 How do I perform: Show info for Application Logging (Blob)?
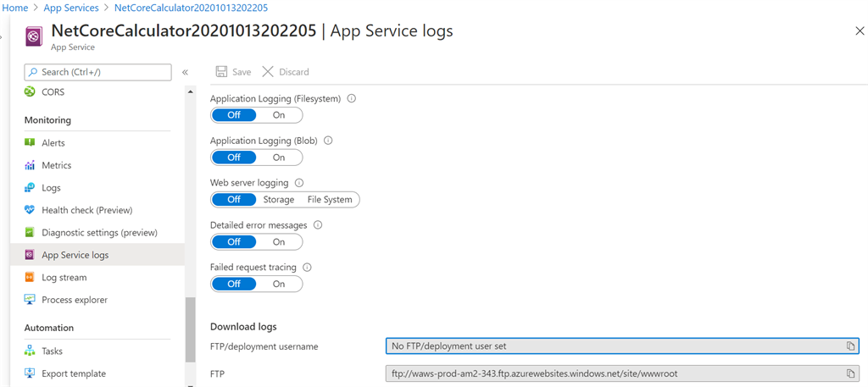pyautogui.click(x=327, y=141)
